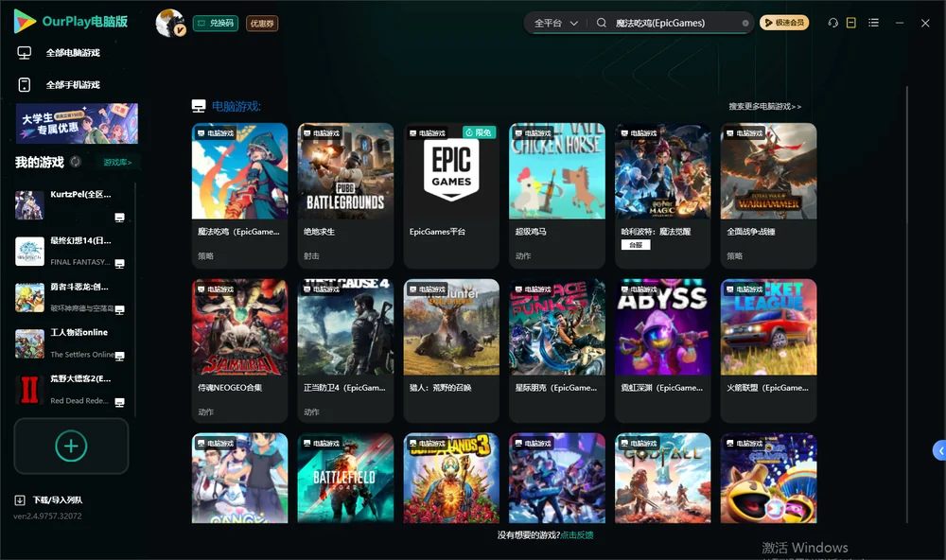Click the yellow mini-window mode icon

point(851,23)
